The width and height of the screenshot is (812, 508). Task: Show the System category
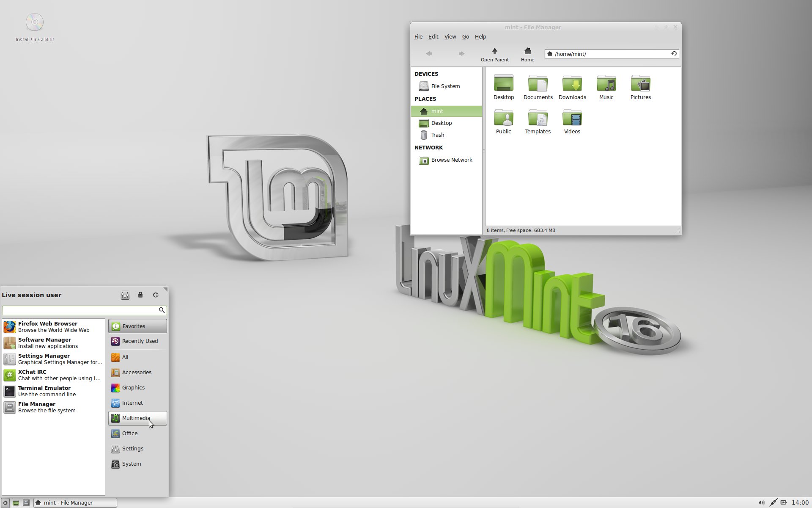click(x=137, y=464)
